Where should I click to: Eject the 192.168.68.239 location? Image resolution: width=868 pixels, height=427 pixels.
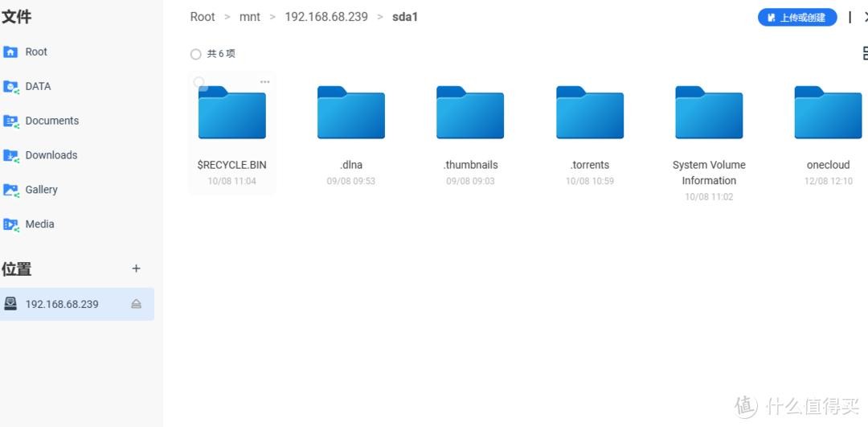point(136,304)
